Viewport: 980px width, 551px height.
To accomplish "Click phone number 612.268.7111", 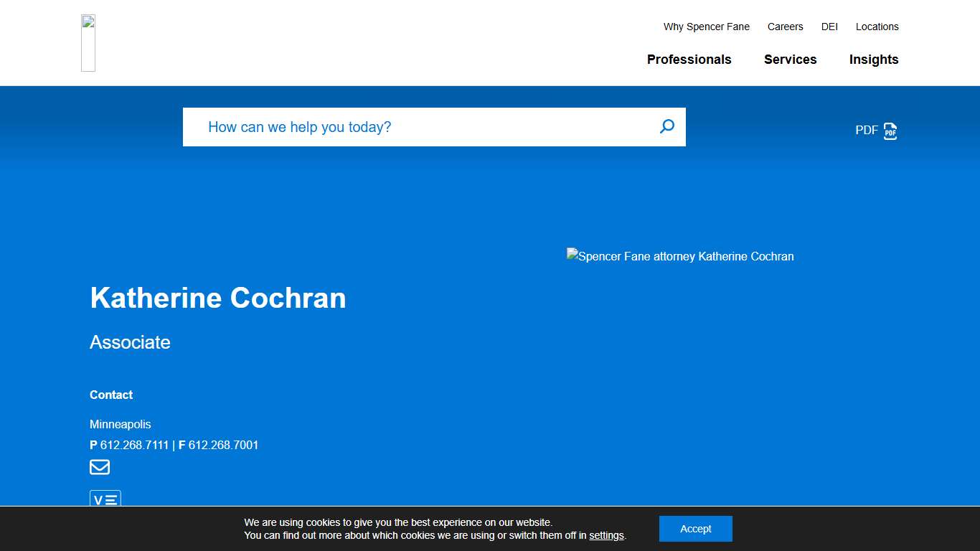I will point(134,445).
